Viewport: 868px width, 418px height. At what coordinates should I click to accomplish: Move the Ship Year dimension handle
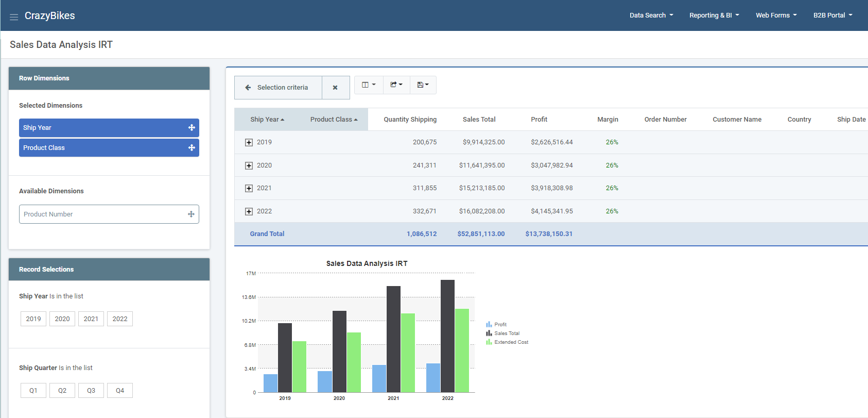point(192,128)
